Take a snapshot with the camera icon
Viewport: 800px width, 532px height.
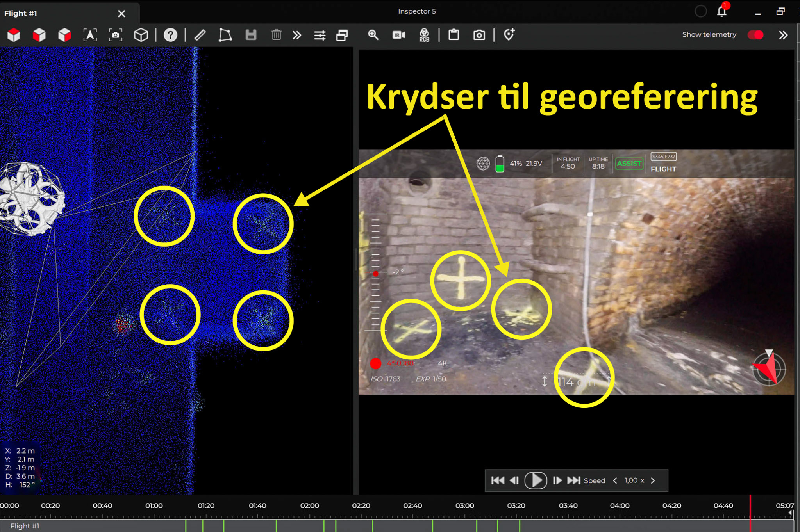(479, 35)
